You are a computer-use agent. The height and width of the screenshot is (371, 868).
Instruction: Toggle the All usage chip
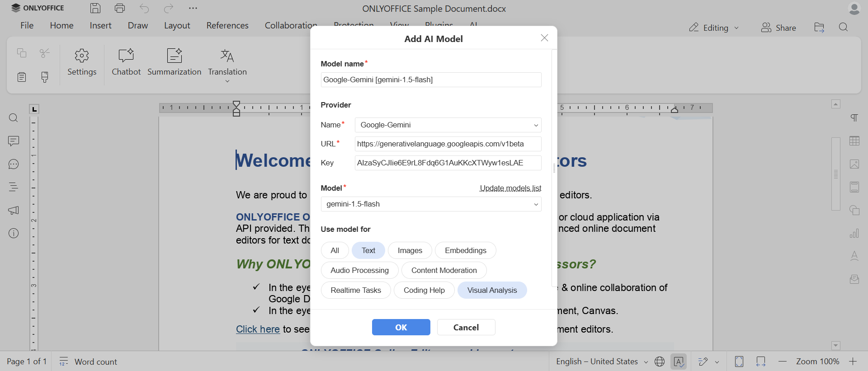[x=335, y=250]
